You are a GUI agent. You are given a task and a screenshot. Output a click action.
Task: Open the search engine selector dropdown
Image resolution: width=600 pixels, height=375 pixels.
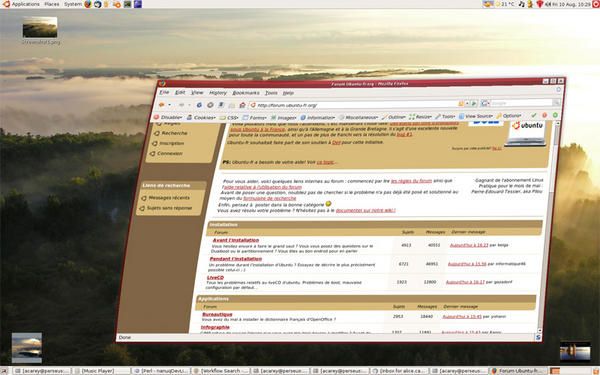pyautogui.click(x=485, y=103)
